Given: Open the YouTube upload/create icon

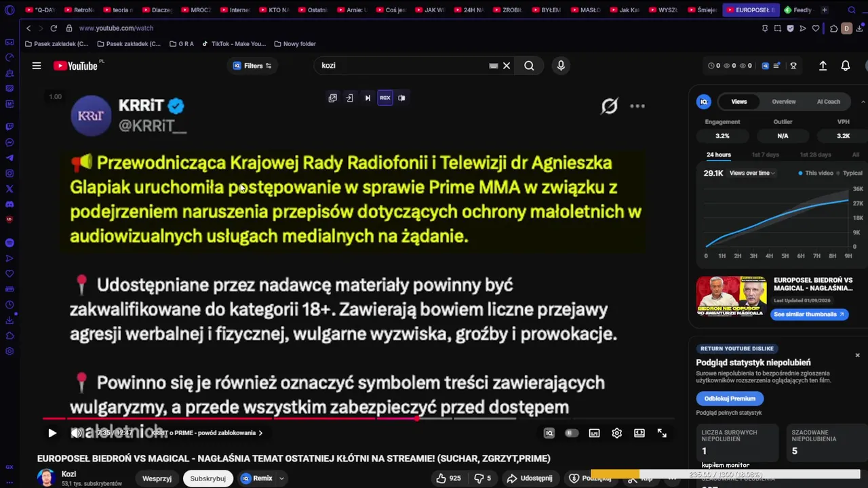Looking at the screenshot, I should (x=823, y=66).
